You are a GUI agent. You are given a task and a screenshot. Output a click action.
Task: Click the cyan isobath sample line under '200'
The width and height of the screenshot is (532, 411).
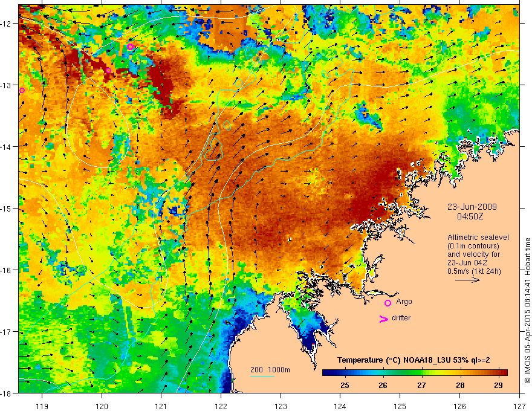click(262, 376)
